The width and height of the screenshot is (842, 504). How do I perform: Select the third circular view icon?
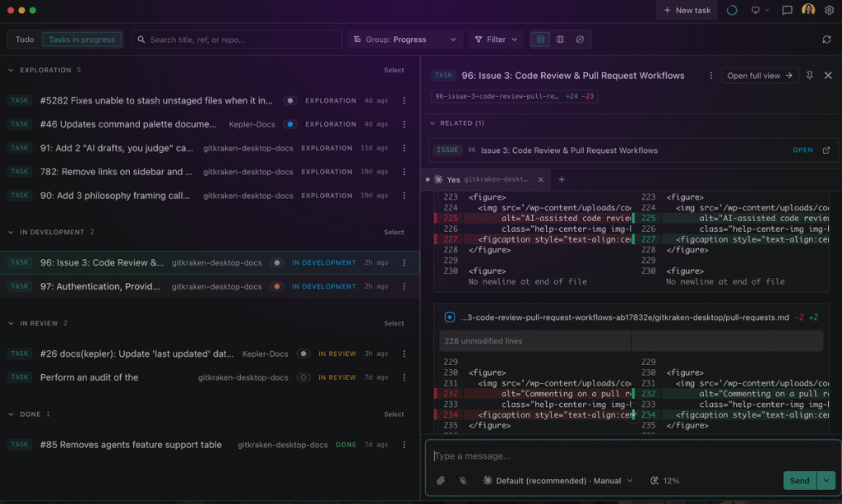[x=580, y=39]
